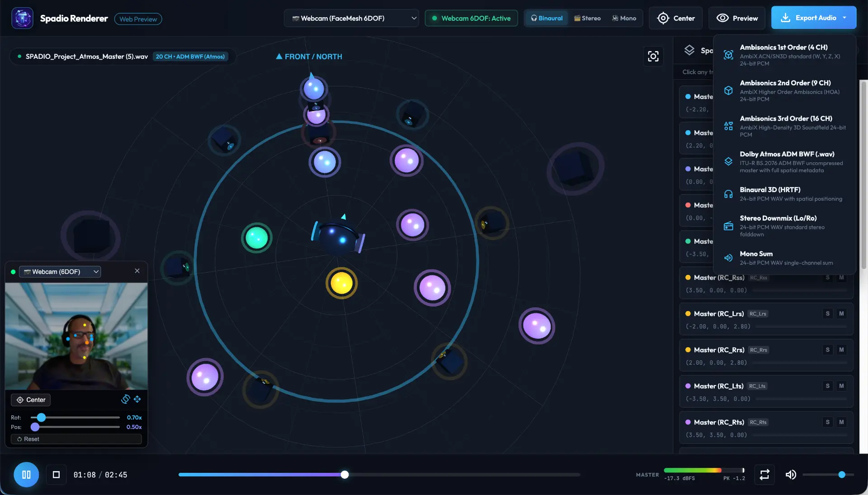Viewport: 868px width, 495px height.
Task: Click the Stereo Downmix icon
Action: click(728, 226)
